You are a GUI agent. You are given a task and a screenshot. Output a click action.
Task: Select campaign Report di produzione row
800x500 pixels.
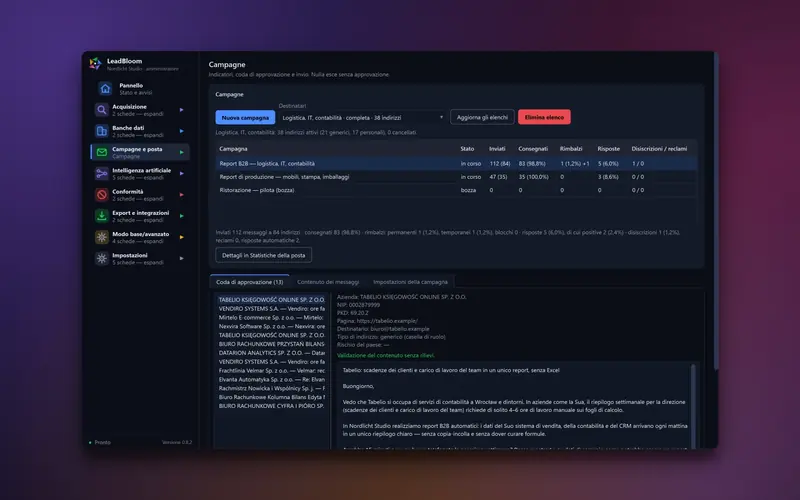tap(456, 177)
